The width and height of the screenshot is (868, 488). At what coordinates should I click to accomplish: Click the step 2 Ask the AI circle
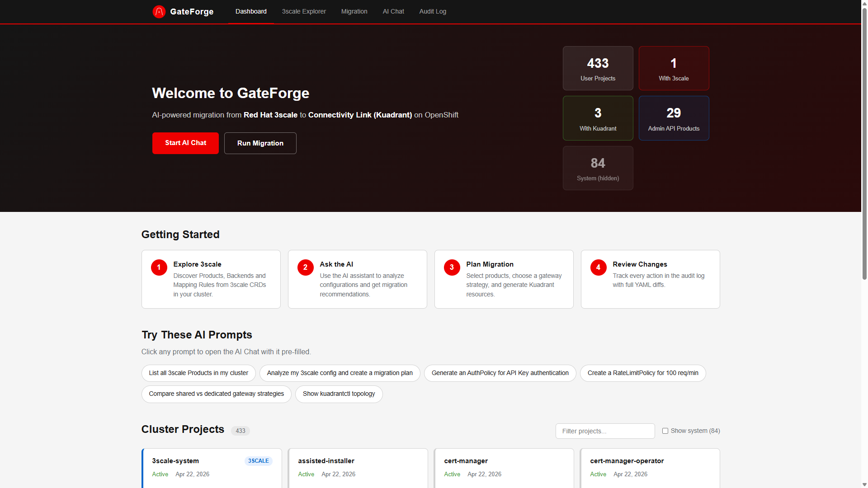tap(305, 267)
